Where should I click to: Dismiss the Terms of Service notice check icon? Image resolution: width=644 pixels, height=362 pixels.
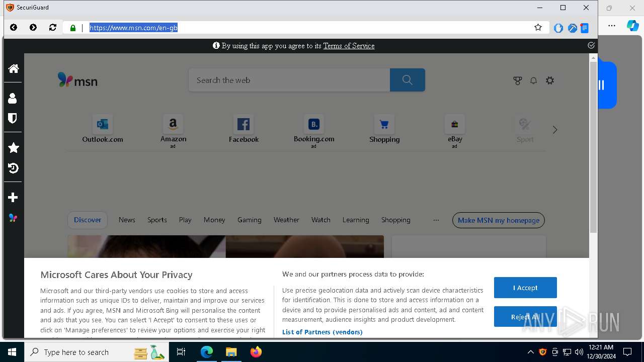point(591,45)
